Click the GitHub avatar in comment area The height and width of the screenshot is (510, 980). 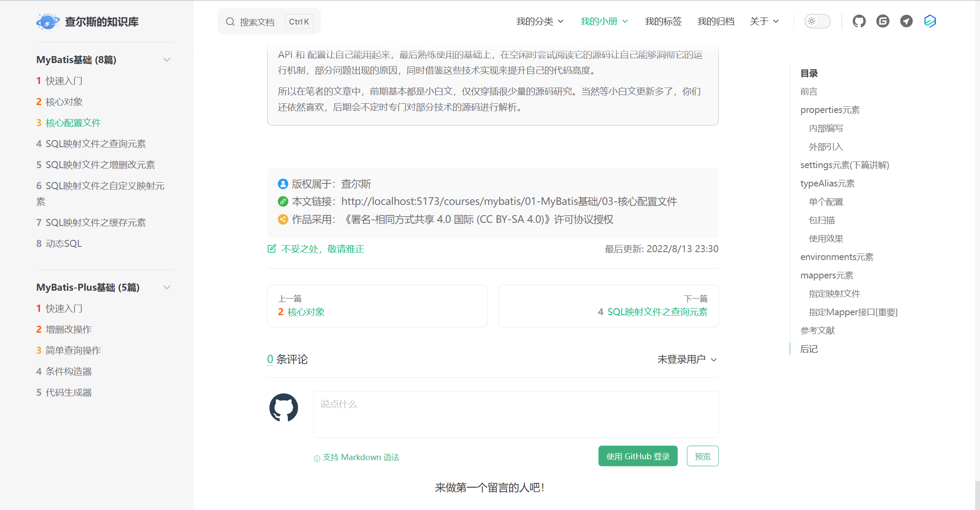283,407
